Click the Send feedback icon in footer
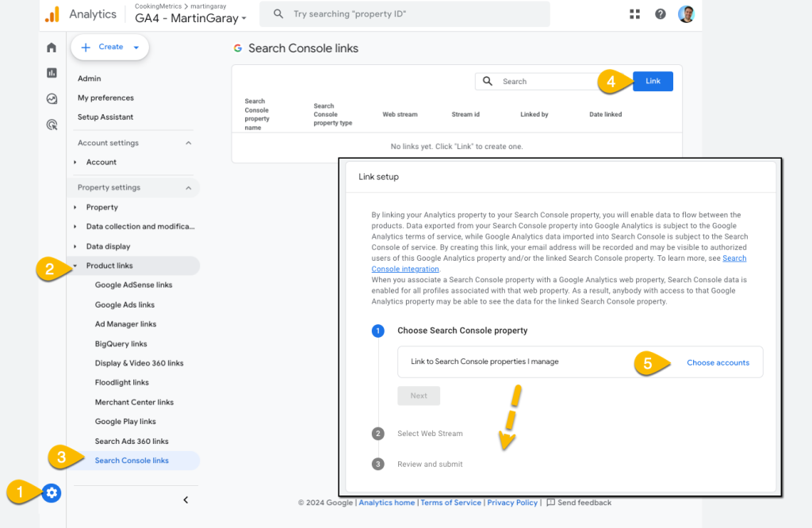Image resolution: width=812 pixels, height=528 pixels. click(x=551, y=503)
